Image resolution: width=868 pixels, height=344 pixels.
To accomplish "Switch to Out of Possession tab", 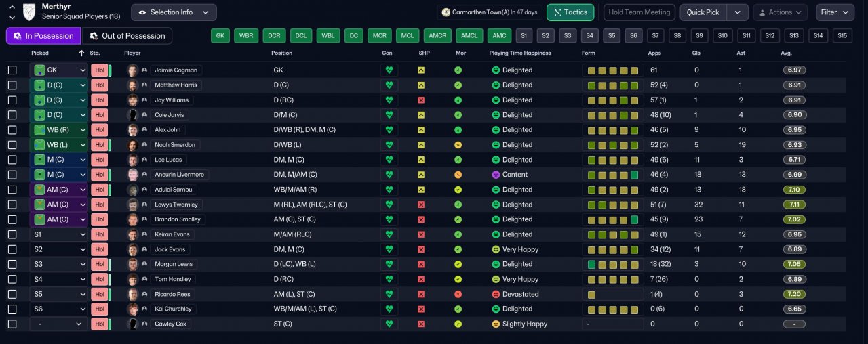I will point(127,36).
